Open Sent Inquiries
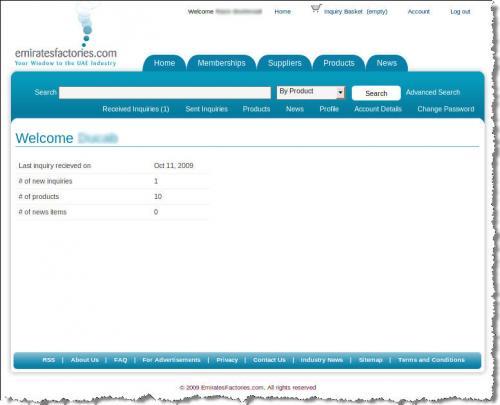 tap(206, 109)
